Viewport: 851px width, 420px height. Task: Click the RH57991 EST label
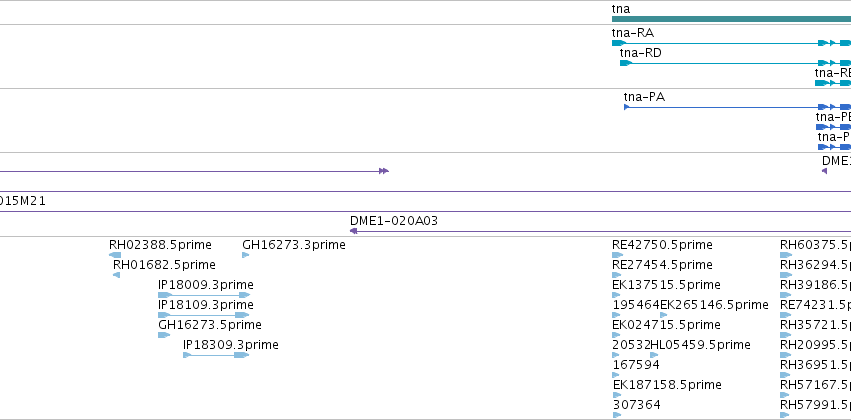(x=815, y=405)
